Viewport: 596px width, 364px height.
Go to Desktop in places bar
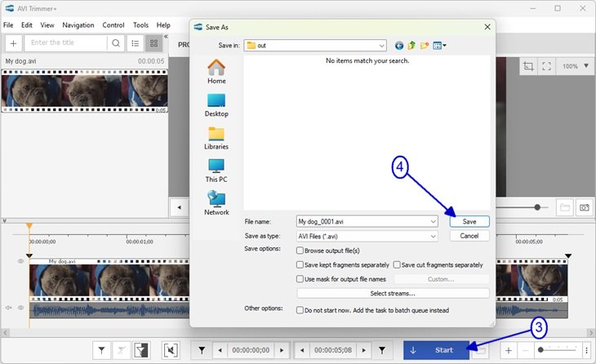(x=216, y=104)
